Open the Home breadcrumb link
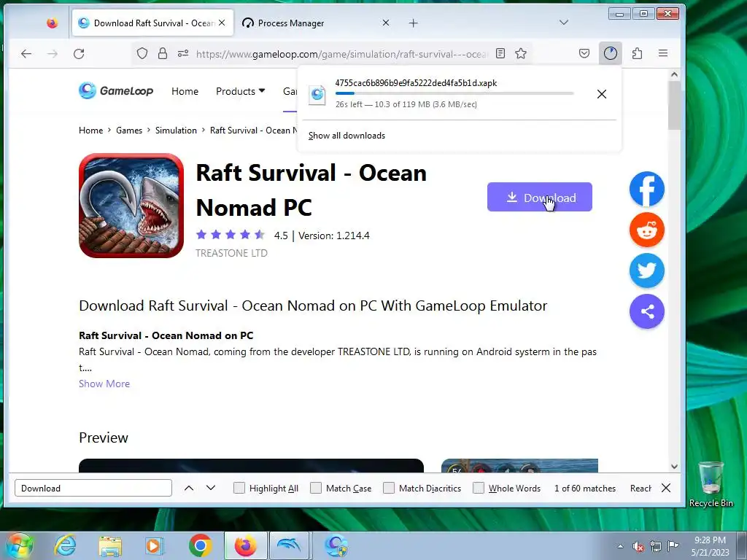The height and width of the screenshot is (560, 747). (90, 131)
